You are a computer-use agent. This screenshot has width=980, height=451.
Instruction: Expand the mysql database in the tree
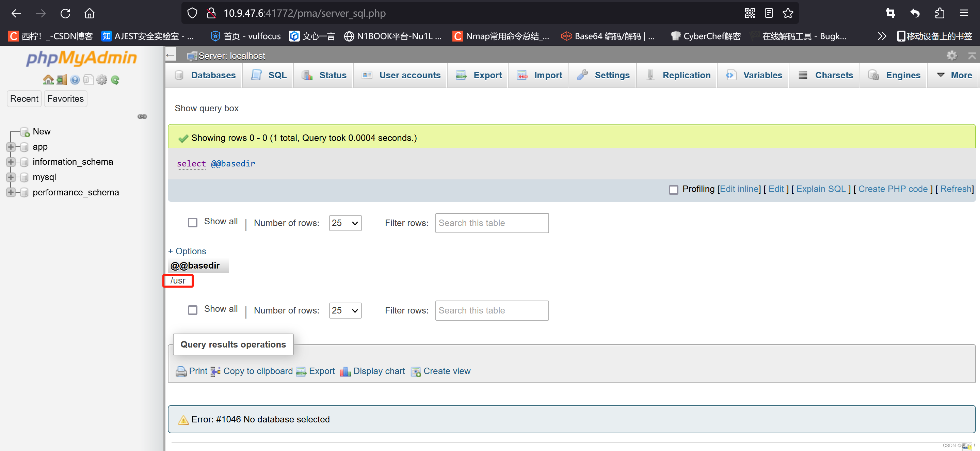point(11,177)
